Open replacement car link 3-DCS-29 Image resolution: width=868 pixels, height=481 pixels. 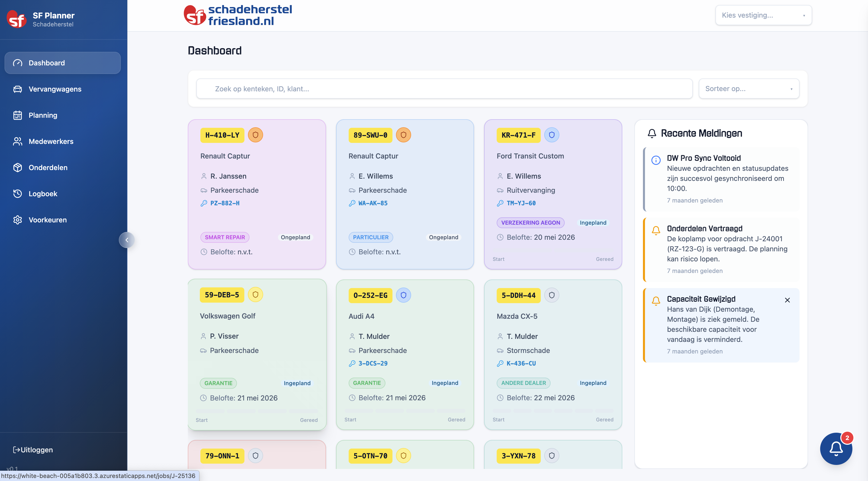[373, 364]
